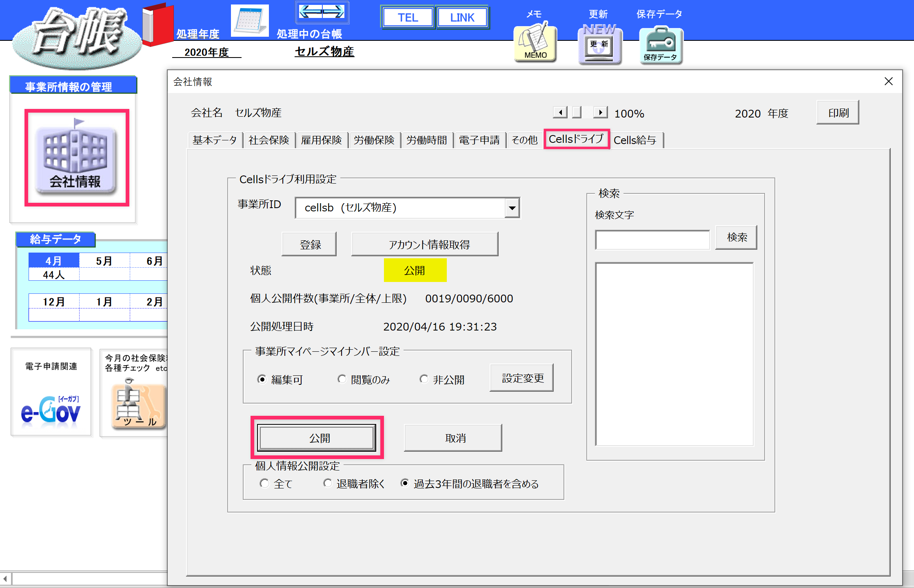Open the 会社情報 building icon
Image resolution: width=914 pixels, height=588 pixels.
point(76,157)
